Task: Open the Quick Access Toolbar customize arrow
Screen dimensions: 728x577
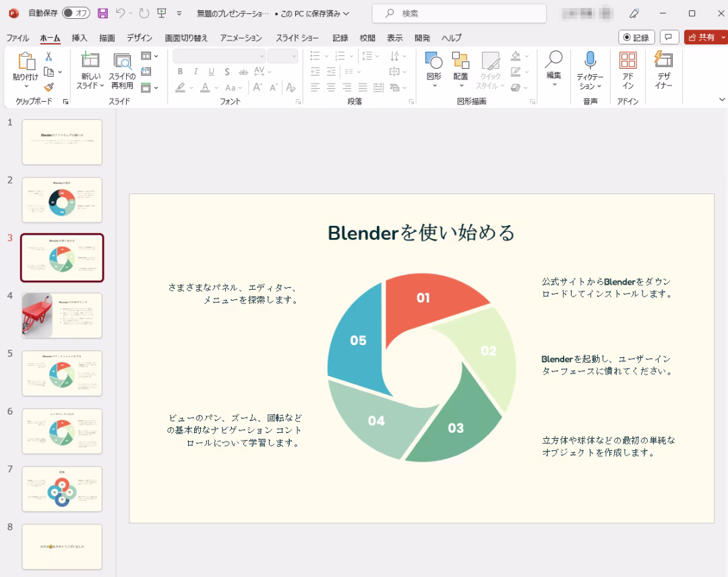Action: (179, 13)
